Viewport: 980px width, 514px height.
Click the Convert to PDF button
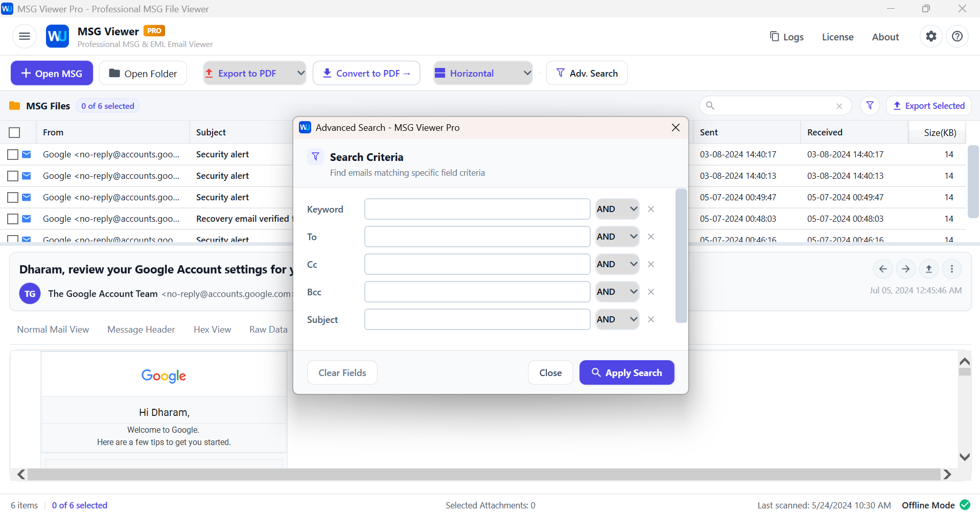coord(366,73)
